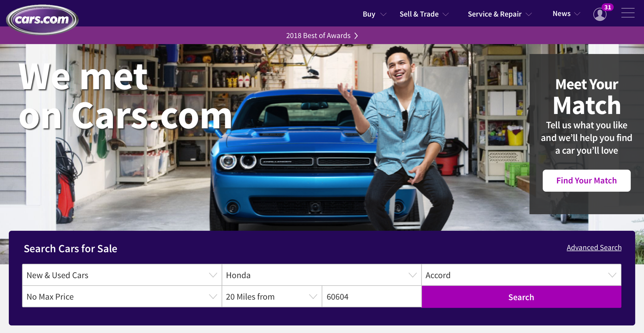The width and height of the screenshot is (644, 333).
Task: Open the Honda make dropdown
Action: [x=321, y=275]
